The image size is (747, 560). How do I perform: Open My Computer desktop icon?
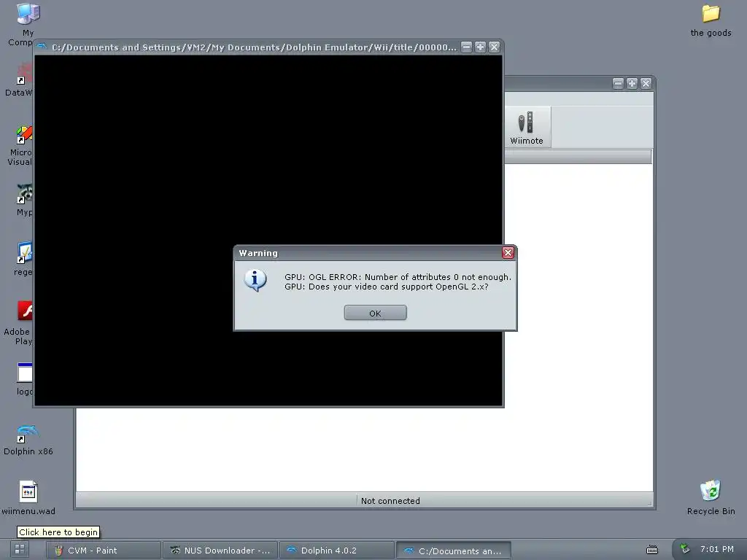pyautogui.click(x=28, y=14)
